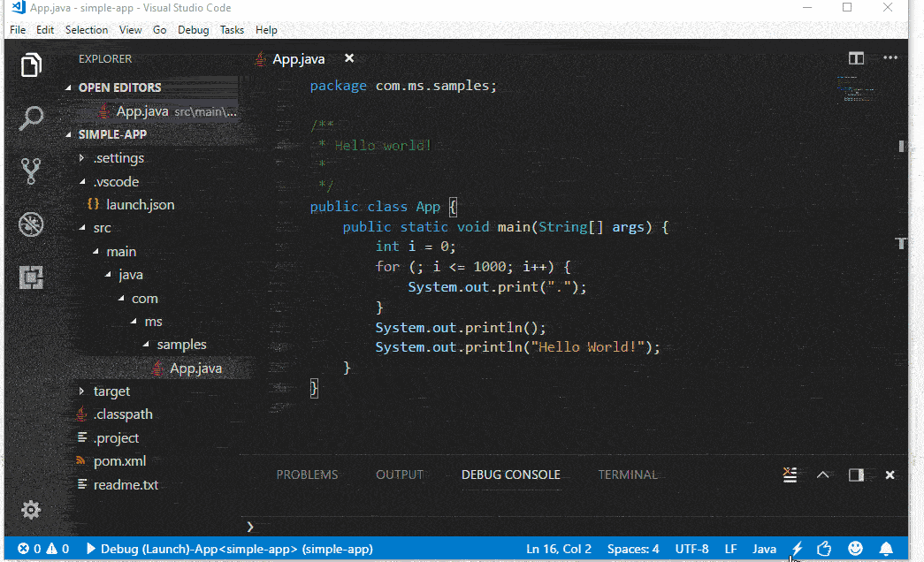This screenshot has width=924, height=562.
Task: Close the bottom panel
Action: point(890,475)
